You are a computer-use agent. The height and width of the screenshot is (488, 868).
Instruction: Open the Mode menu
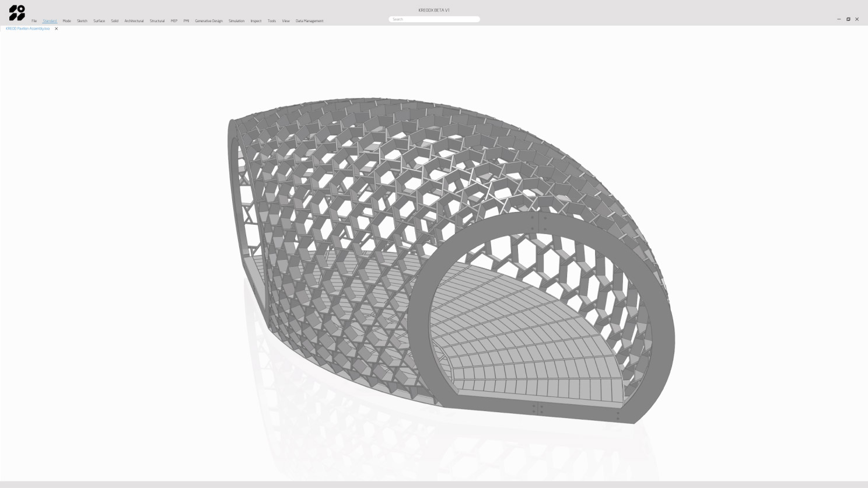pyautogui.click(x=66, y=21)
